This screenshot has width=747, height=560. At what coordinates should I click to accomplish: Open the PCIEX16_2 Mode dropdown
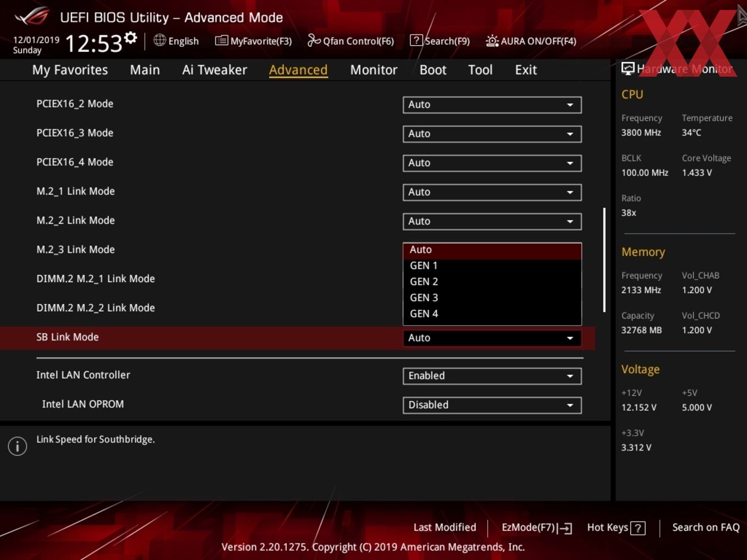pos(492,104)
